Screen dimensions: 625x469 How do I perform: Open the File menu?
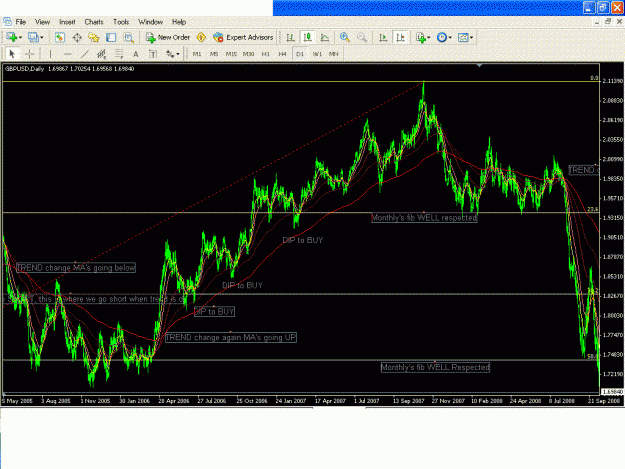point(21,22)
